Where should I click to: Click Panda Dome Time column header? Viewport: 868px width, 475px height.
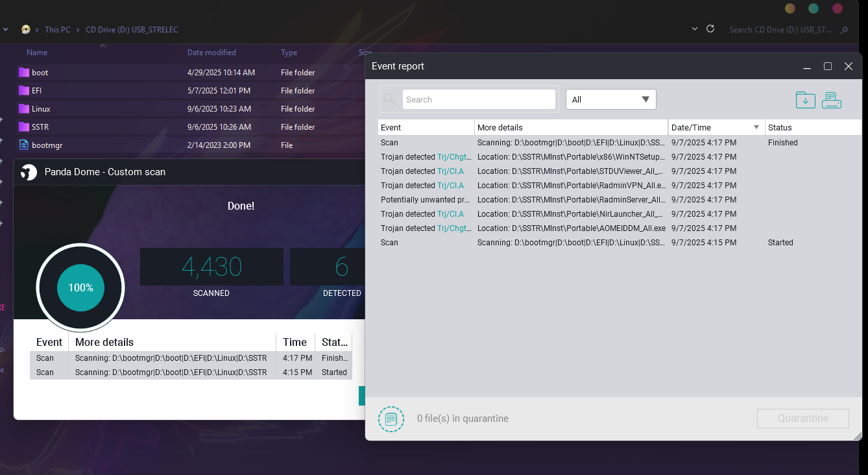point(295,342)
